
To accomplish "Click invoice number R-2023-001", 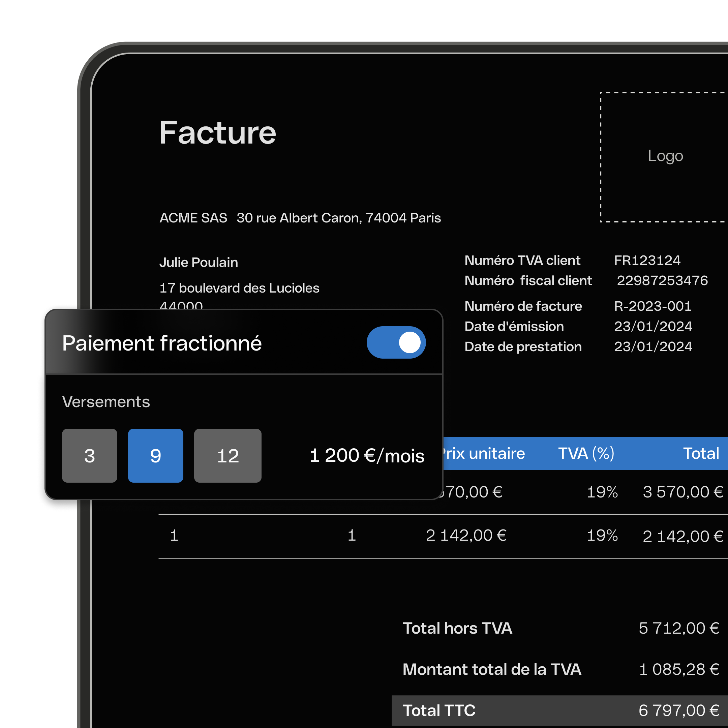I will click(x=653, y=306).
